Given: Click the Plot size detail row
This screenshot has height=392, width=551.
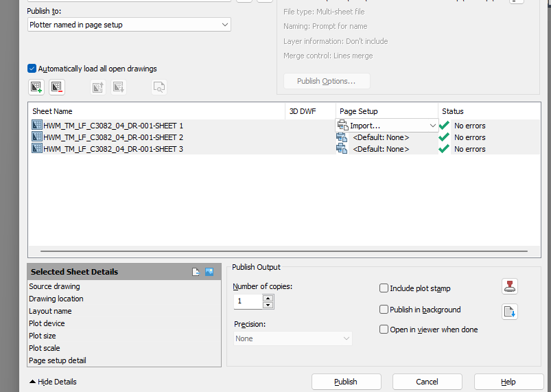Looking at the screenshot, I should (x=124, y=336).
